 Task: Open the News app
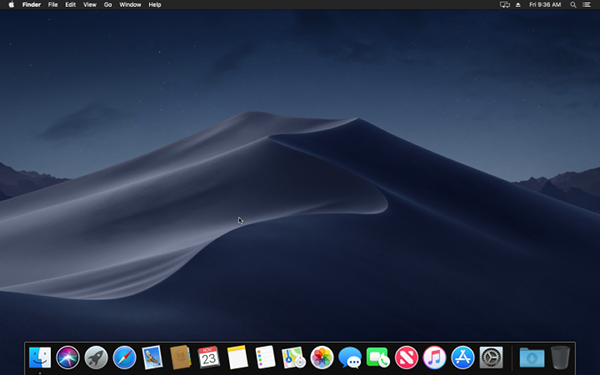406,357
